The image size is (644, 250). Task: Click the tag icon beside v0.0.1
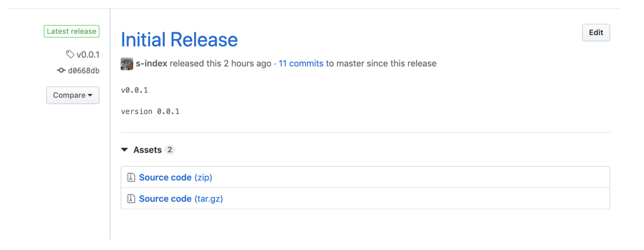click(x=70, y=54)
